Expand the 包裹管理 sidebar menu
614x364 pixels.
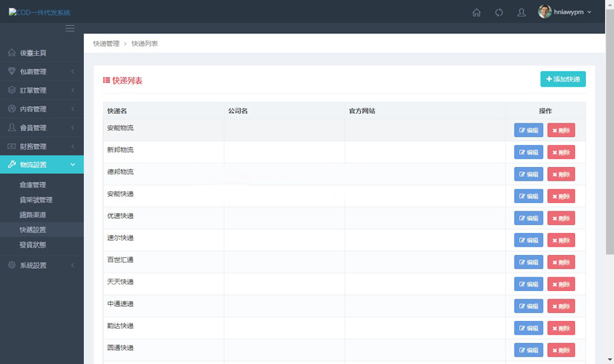pyautogui.click(x=41, y=72)
